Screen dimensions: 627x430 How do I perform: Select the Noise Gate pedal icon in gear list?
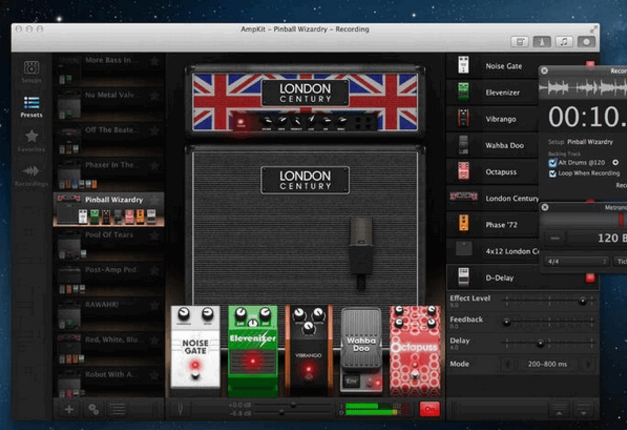point(463,65)
